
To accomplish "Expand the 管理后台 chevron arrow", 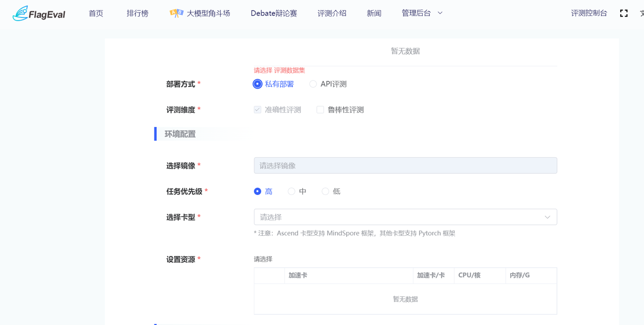I will point(440,13).
